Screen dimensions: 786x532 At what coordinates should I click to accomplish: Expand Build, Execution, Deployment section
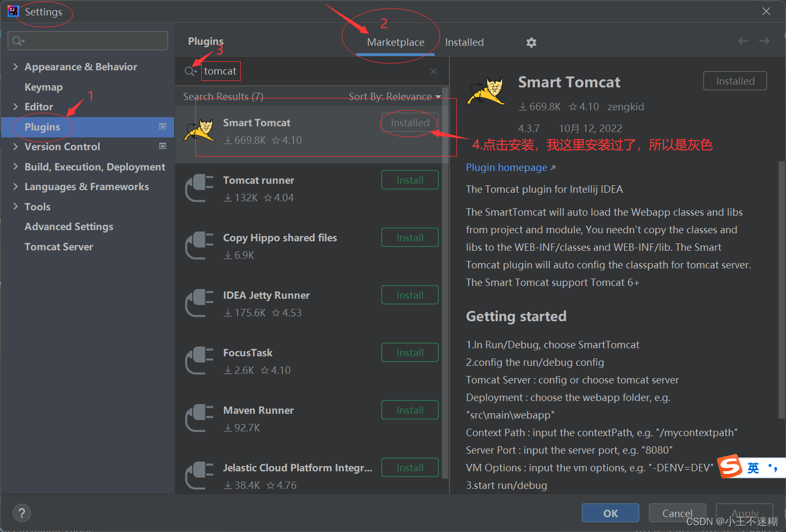(x=15, y=167)
